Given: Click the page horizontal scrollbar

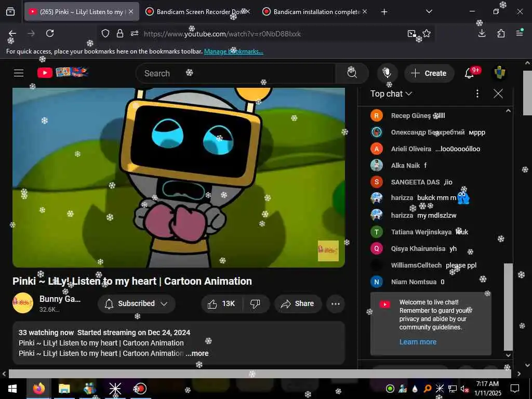Looking at the screenshot, I should tap(260, 374).
